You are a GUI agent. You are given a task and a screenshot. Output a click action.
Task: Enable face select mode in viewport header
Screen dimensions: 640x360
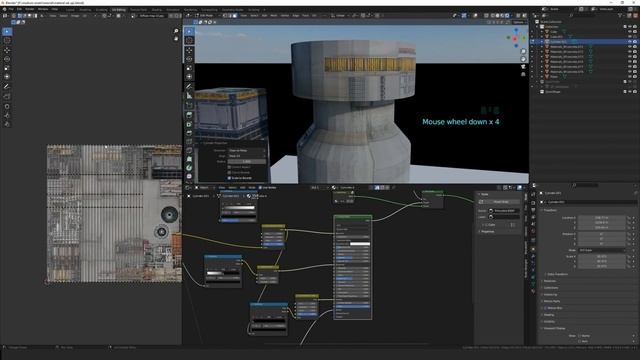(235, 16)
